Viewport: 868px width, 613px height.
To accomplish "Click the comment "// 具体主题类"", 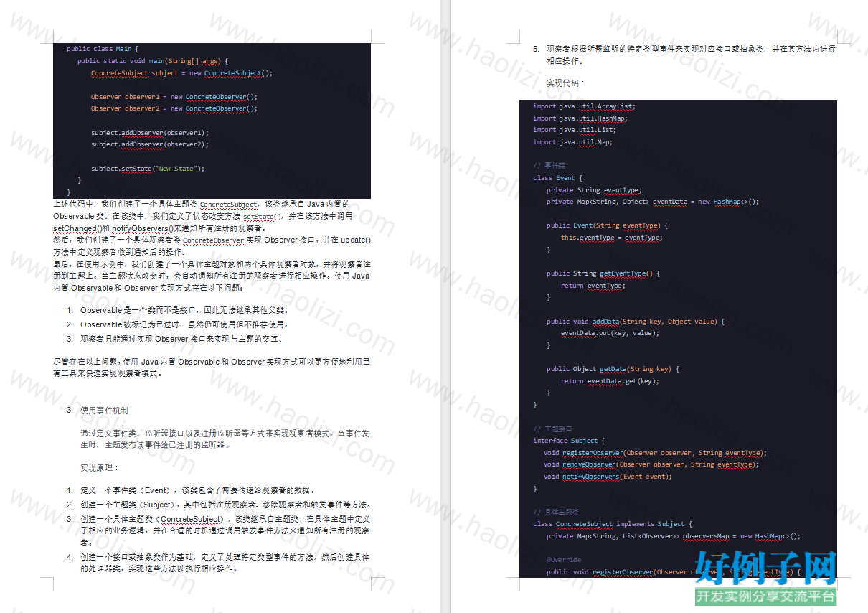I will [556, 513].
